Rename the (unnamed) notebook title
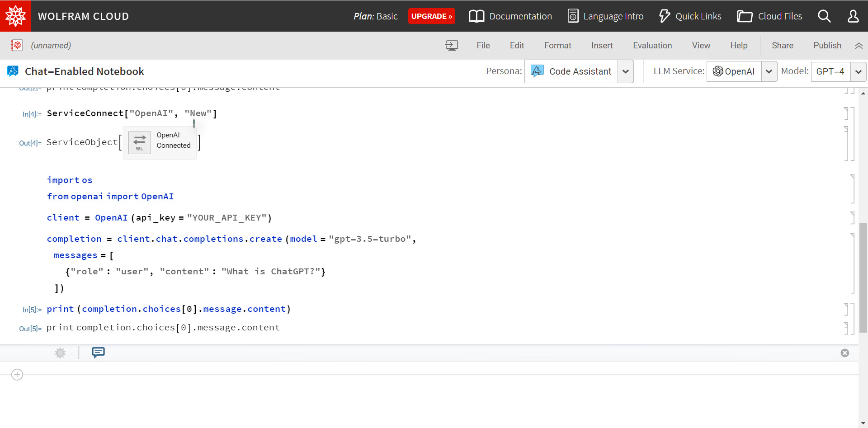 (51, 45)
